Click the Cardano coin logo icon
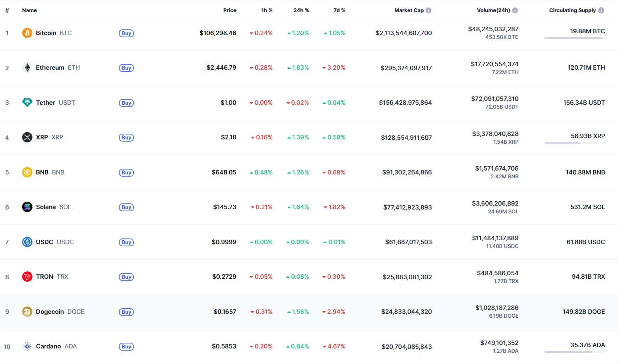This screenshot has width=618, height=364. pyautogui.click(x=27, y=346)
